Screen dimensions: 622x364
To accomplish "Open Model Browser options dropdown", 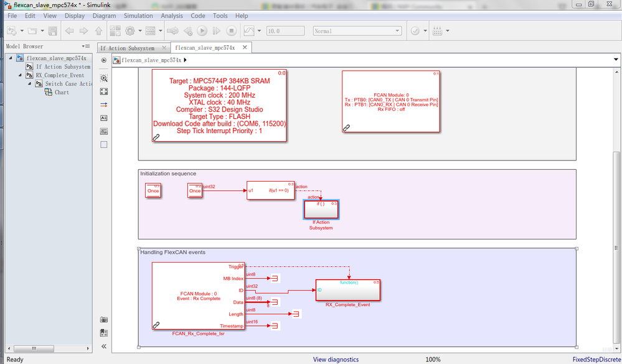I will [x=86, y=46].
